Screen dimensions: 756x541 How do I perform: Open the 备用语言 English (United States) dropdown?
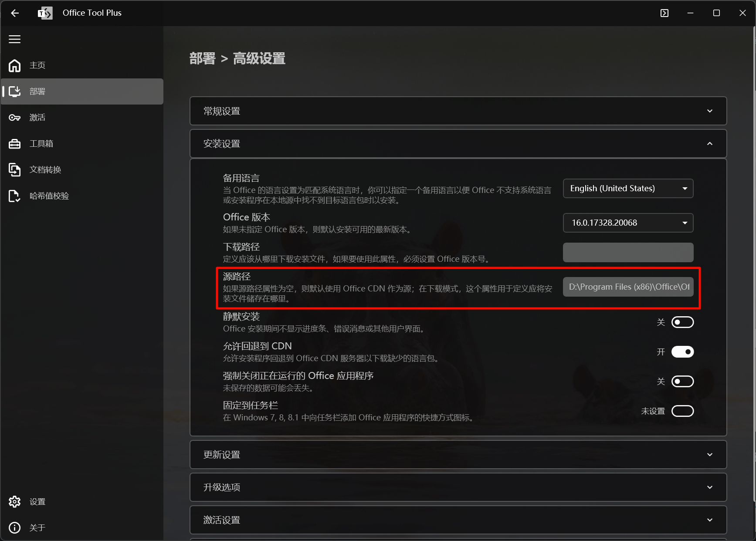(x=627, y=189)
